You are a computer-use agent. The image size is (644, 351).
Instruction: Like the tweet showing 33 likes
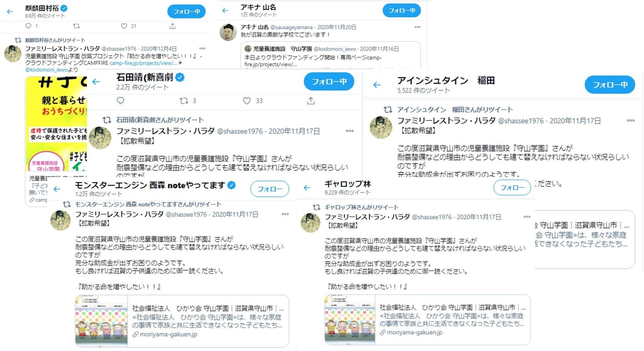(247, 100)
